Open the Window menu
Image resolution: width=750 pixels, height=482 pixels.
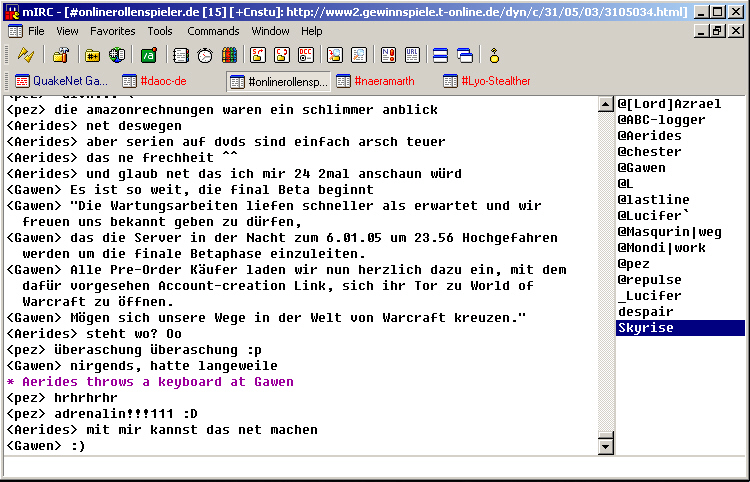click(x=270, y=32)
